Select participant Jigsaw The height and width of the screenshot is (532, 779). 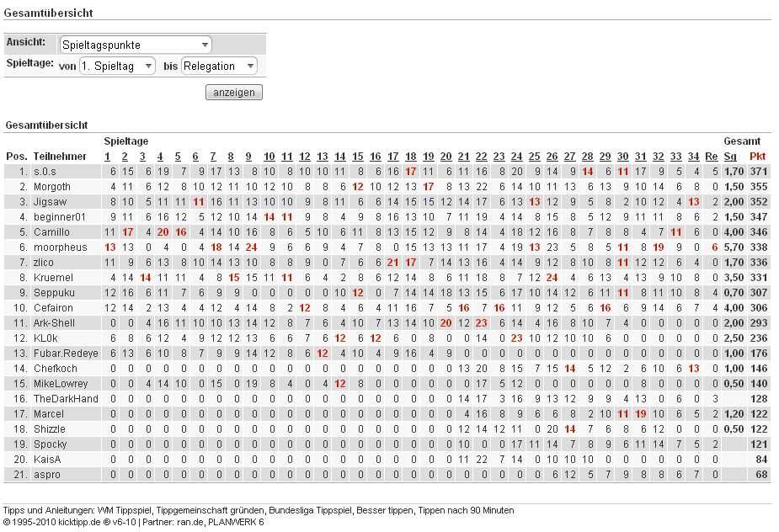[51, 202]
